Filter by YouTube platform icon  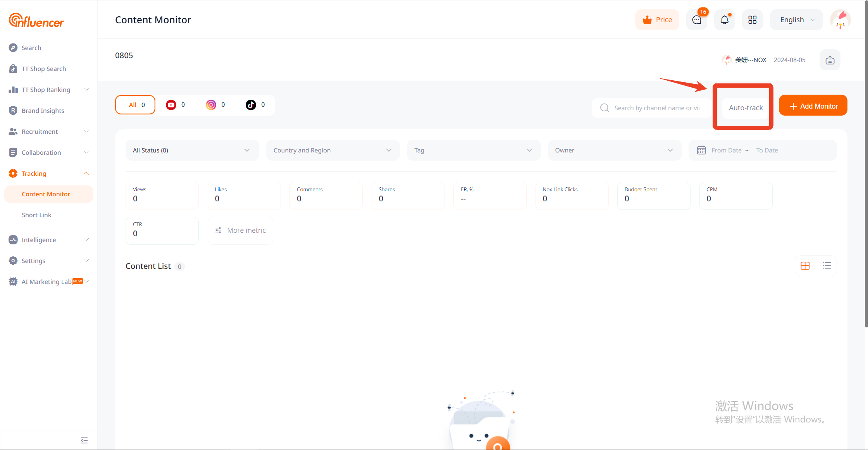(x=171, y=105)
